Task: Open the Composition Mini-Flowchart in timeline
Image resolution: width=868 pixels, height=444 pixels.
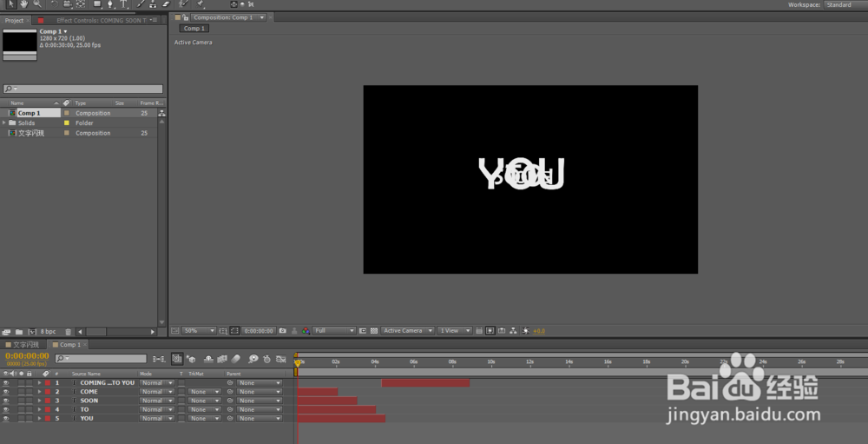Action: pyautogui.click(x=159, y=359)
